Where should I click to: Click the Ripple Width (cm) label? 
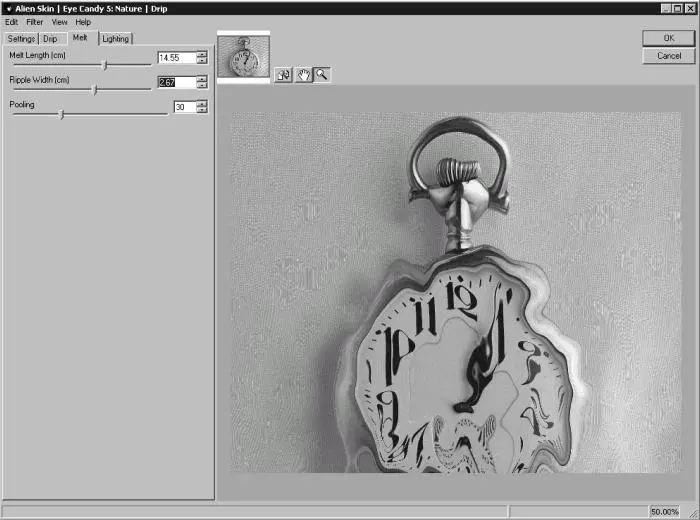[x=39, y=80]
